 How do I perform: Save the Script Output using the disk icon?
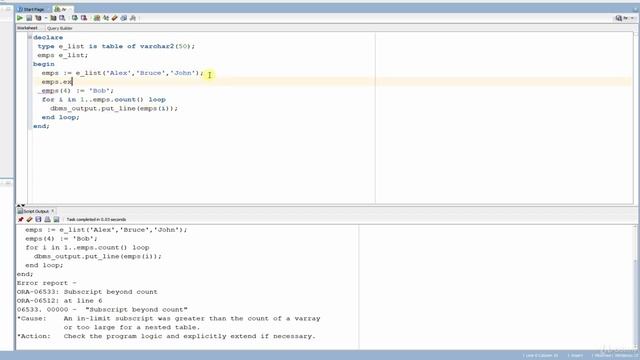point(38,220)
